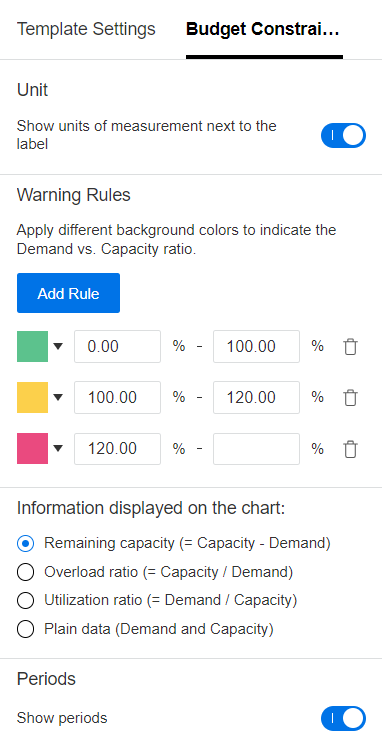Screen dimensions: 382x751
Task: Select Remaining capacity radio option
Action: point(25,544)
